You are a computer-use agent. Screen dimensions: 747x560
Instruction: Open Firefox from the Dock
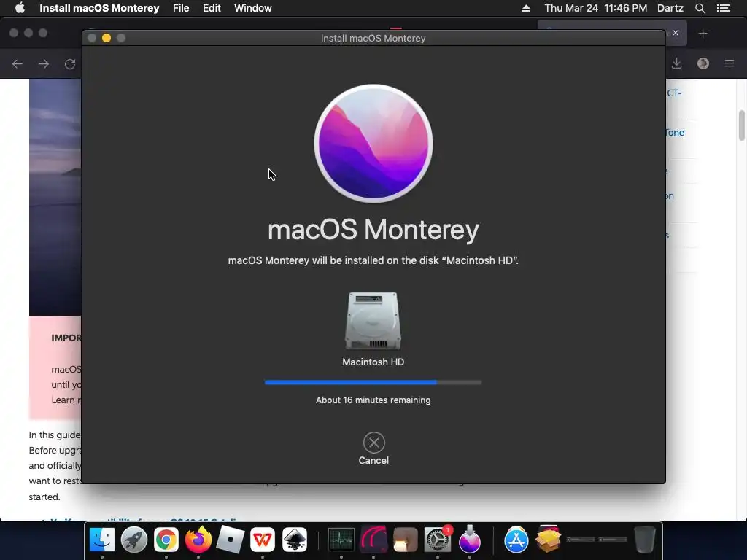coord(198,540)
